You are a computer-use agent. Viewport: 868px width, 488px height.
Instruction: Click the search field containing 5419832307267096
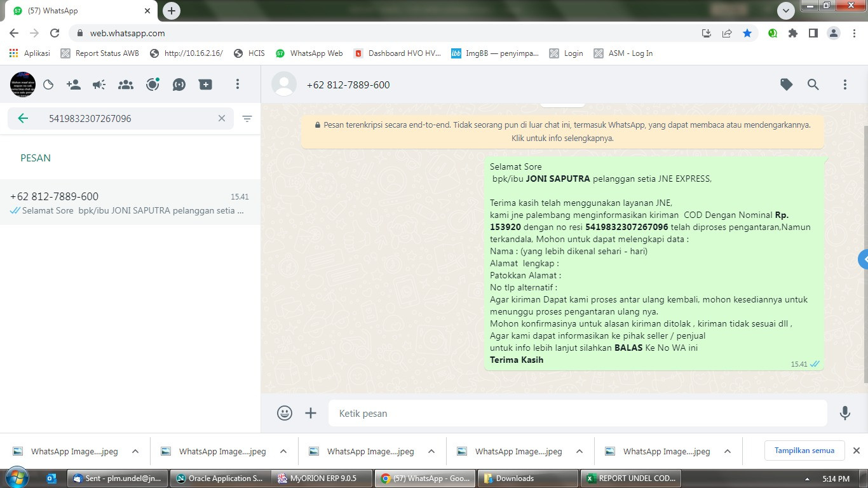[121, 118]
